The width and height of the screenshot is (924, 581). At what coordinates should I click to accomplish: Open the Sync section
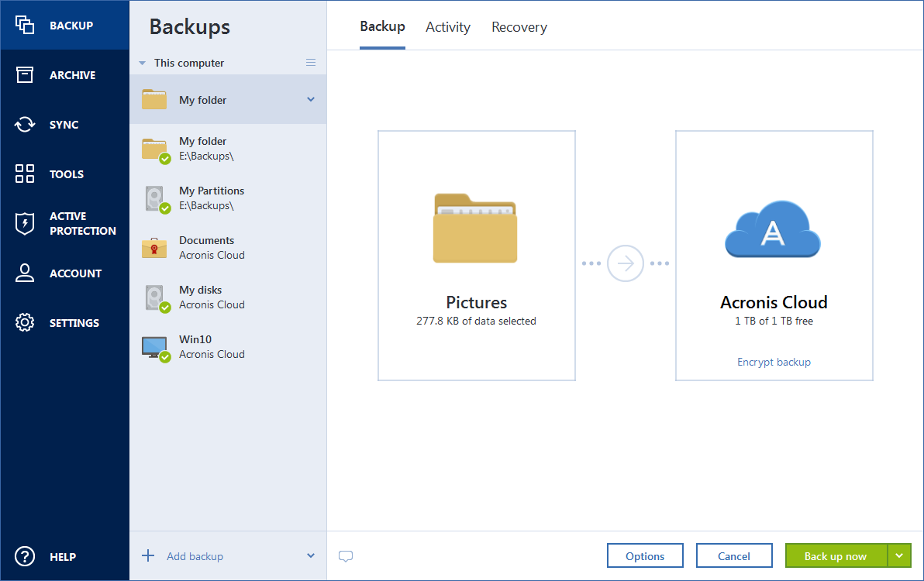point(65,124)
